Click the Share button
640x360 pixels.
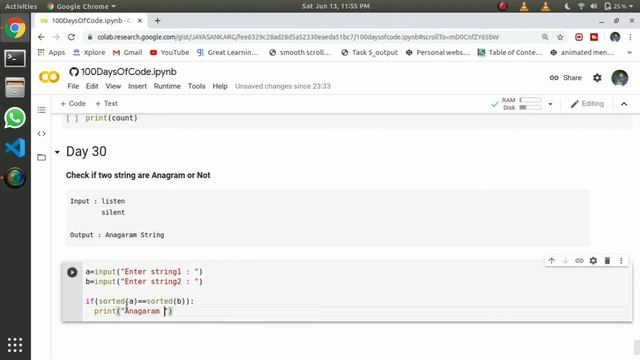point(566,78)
